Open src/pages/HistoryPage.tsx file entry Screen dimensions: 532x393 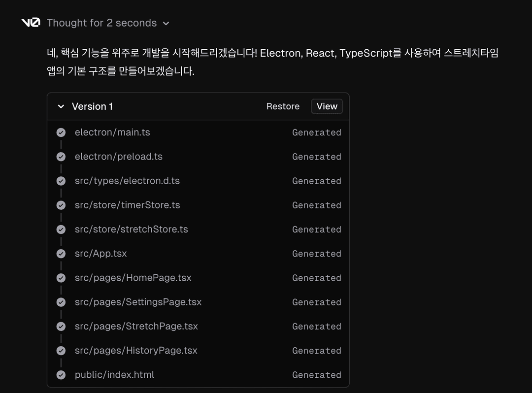point(136,351)
